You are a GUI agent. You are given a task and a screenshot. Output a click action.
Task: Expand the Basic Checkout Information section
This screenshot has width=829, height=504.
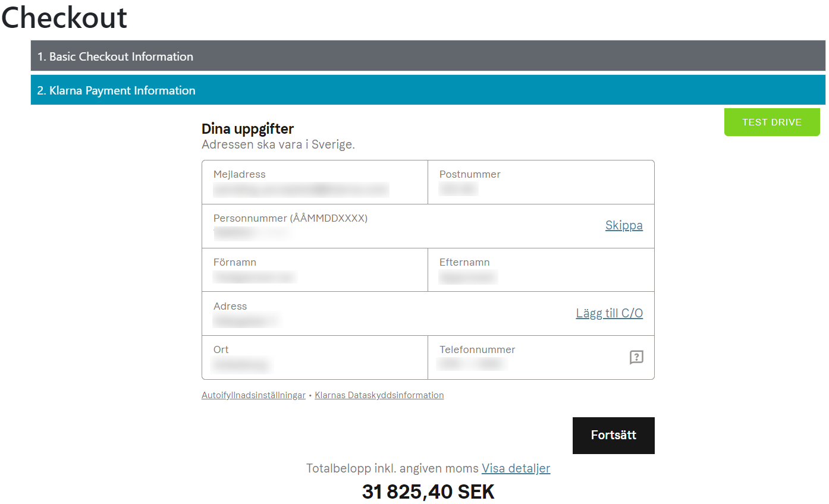point(428,56)
